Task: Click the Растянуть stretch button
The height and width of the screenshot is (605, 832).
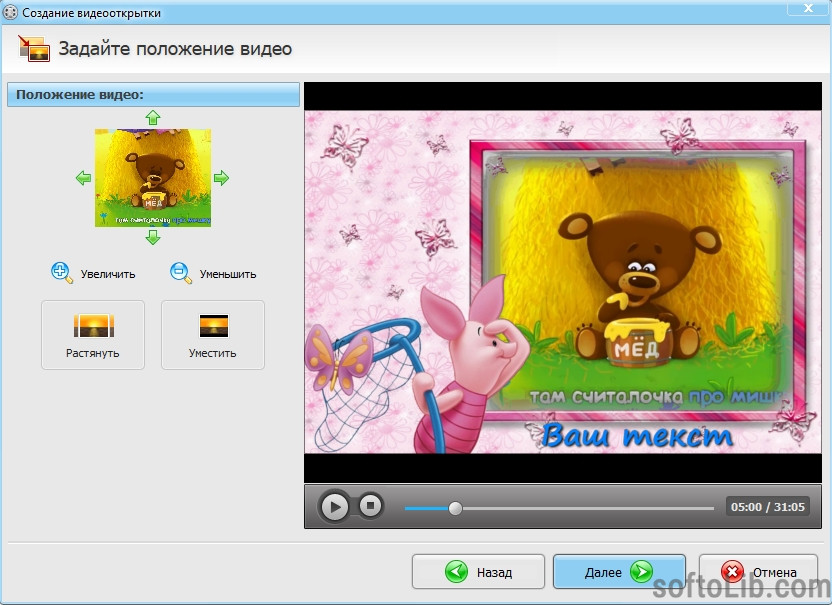Action: [93, 335]
